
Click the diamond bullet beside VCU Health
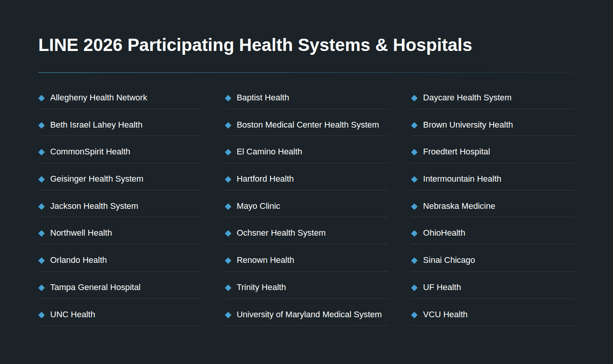pos(414,315)
